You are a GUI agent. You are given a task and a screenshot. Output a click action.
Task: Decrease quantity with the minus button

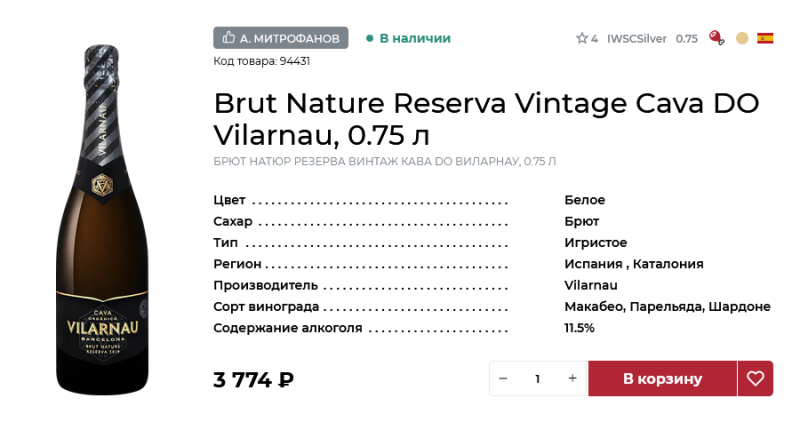click(503, 378)
